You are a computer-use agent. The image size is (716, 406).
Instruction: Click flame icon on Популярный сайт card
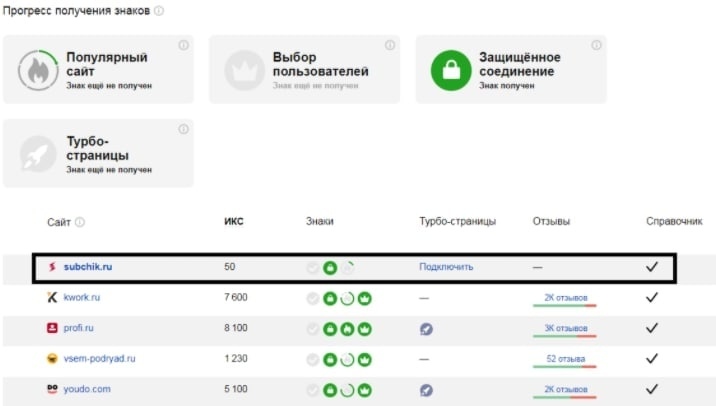[x=38, y=70]
